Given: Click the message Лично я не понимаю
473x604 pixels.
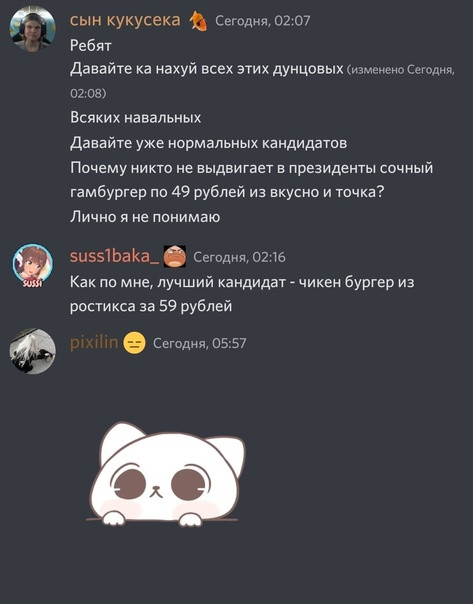Looking at the screenshot, I should [x=145, y=217].
